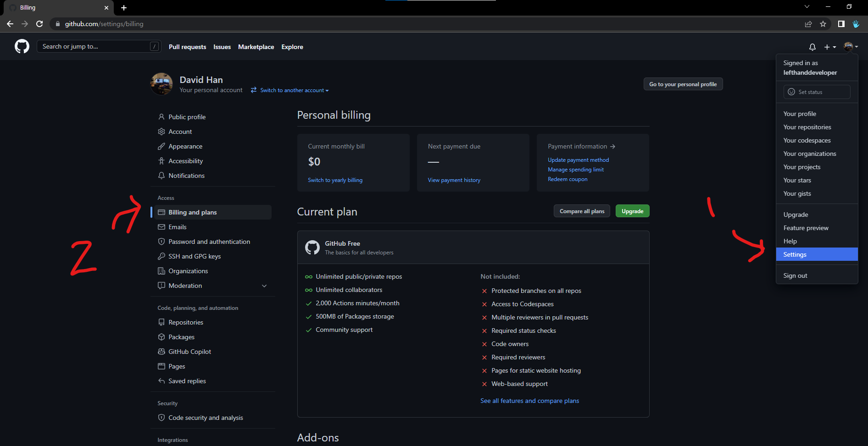This screenshot has height=446, width=868.
Task: Open Manage spending limit link
Action: click(x=575, y=170)
